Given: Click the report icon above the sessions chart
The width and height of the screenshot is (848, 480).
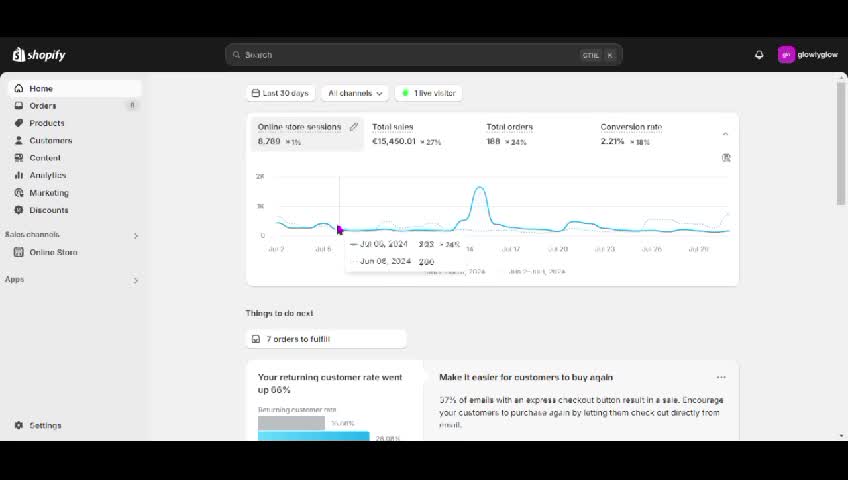Looking at the screenshot, I should [726, 158].
